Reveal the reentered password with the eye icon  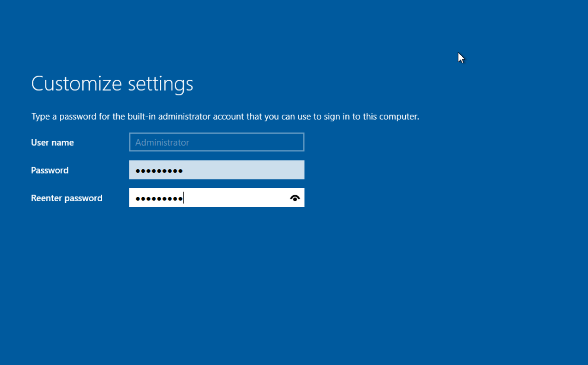tap(295, 198)
